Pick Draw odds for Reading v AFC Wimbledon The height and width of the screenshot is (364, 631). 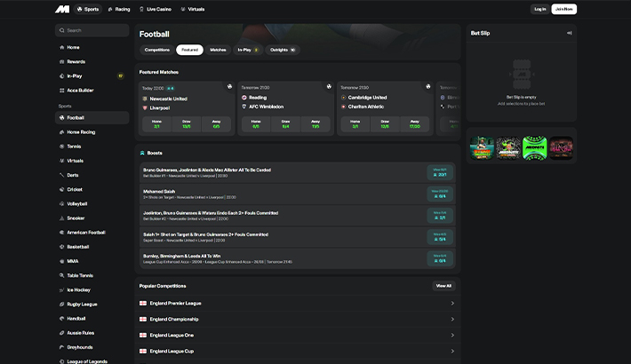coord(285,124)
